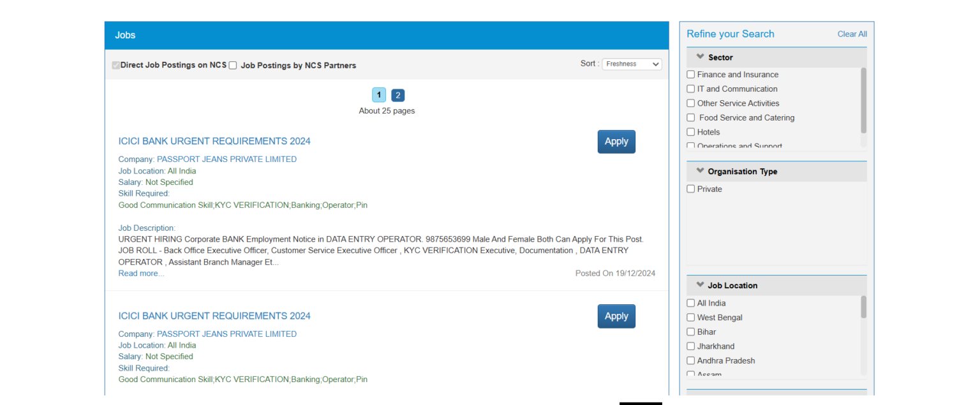Check the All India location filter
This screenshot has width=980, height=405.
coord(690,303)
